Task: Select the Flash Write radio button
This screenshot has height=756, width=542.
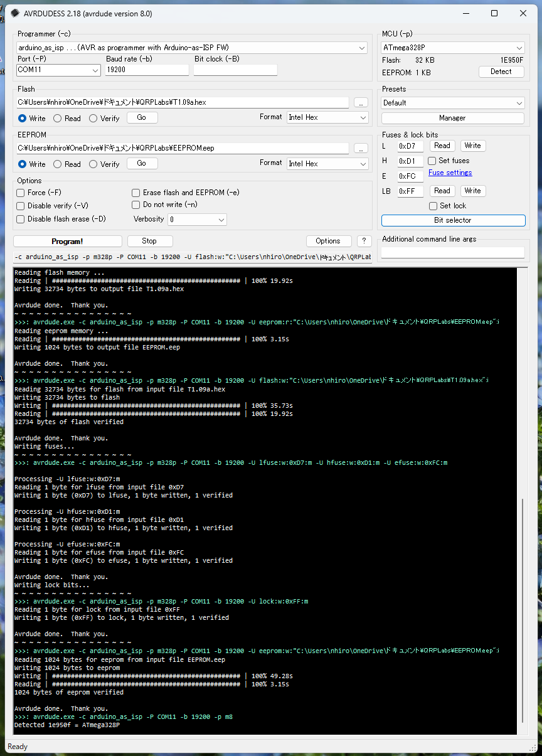Action: [23, 118]
